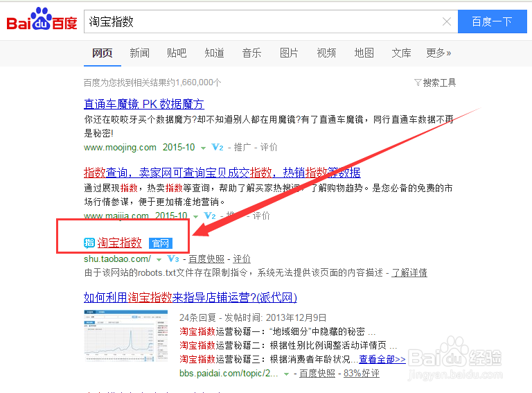The height and width of the screenshot is (393, 532).
Task: Click the www.moojing.com URL text
Action: (120, 148)
